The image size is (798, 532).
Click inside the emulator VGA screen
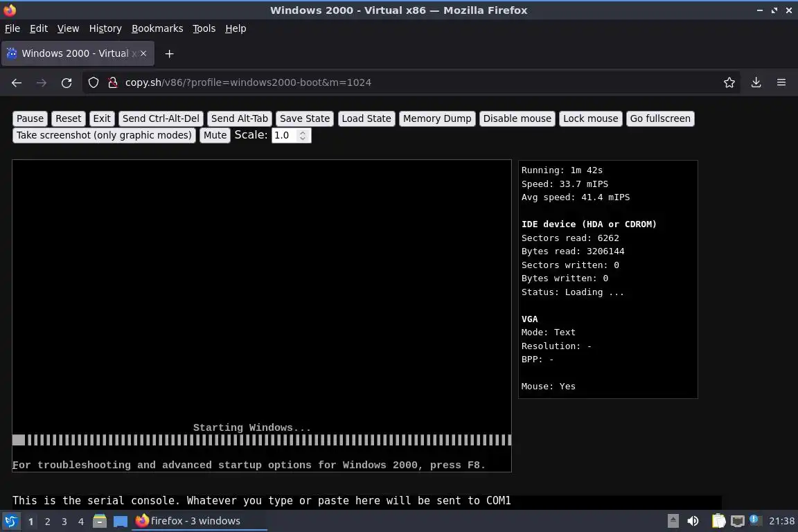tap(262, 316)
